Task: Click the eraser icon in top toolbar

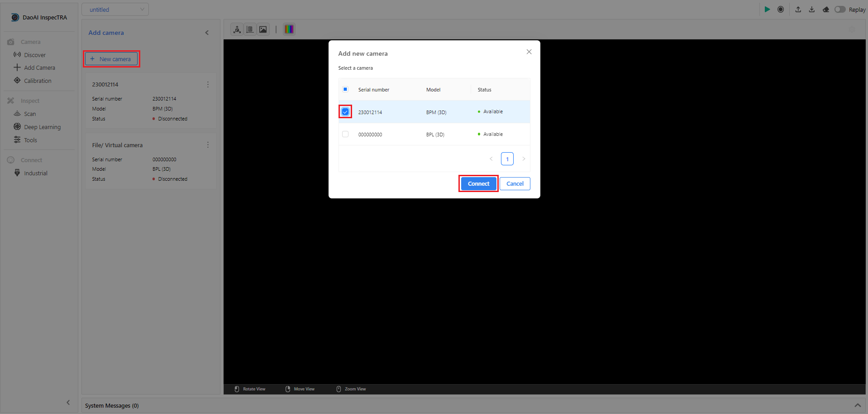Action: (x=826, y=10)
